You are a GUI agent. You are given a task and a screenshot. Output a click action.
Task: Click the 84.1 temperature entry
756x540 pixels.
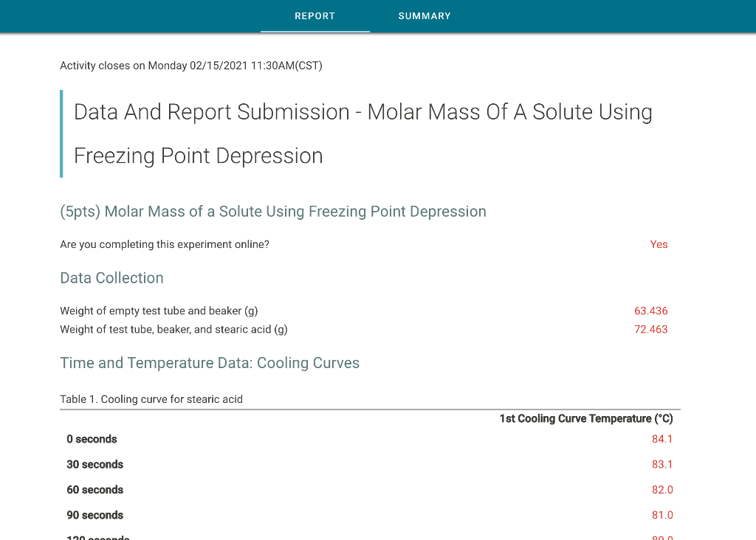662,438
